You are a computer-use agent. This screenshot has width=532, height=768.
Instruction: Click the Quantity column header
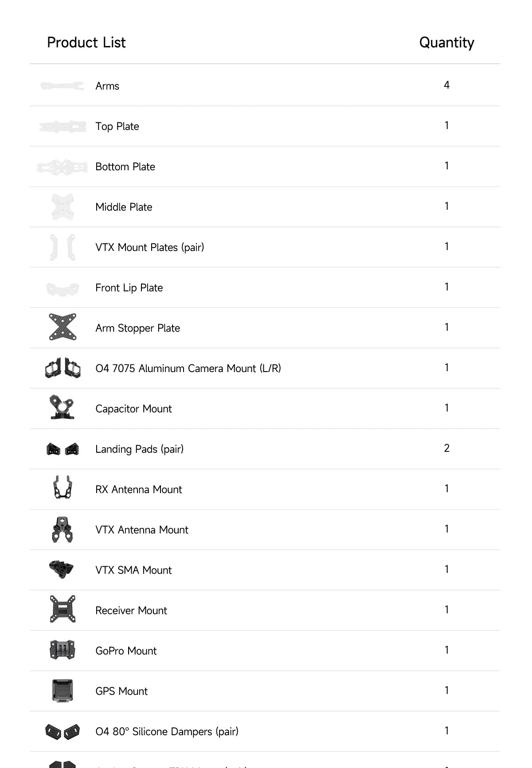[446, 43]
